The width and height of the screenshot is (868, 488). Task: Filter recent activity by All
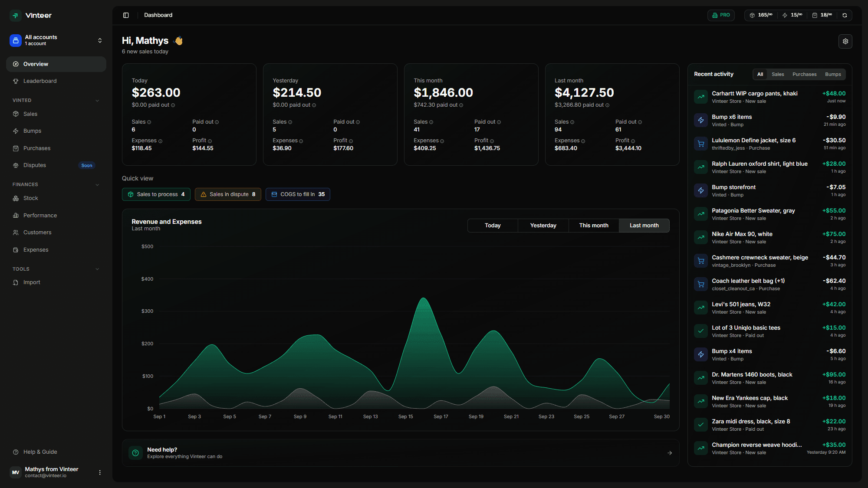(760, 75)
